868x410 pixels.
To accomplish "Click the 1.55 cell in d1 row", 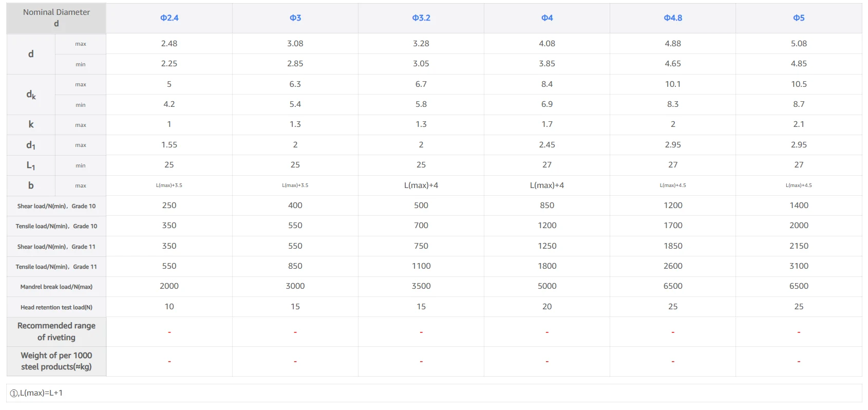I will (169, 145).
